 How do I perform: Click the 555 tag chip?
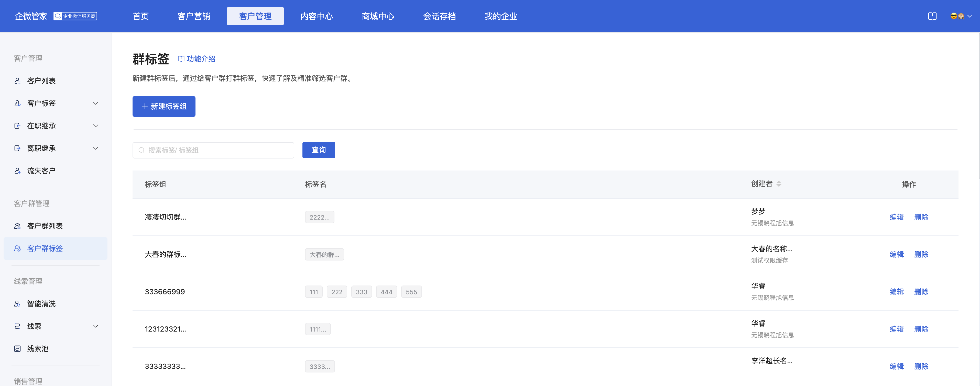pyautogui.click(x=411, y=292)
